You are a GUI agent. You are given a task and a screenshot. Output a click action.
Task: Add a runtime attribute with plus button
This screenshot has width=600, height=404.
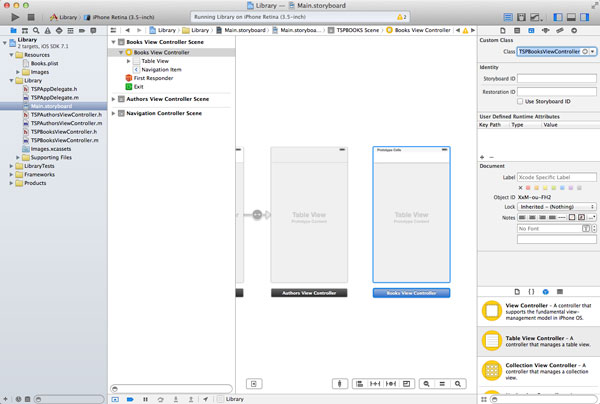coord(482,157)
